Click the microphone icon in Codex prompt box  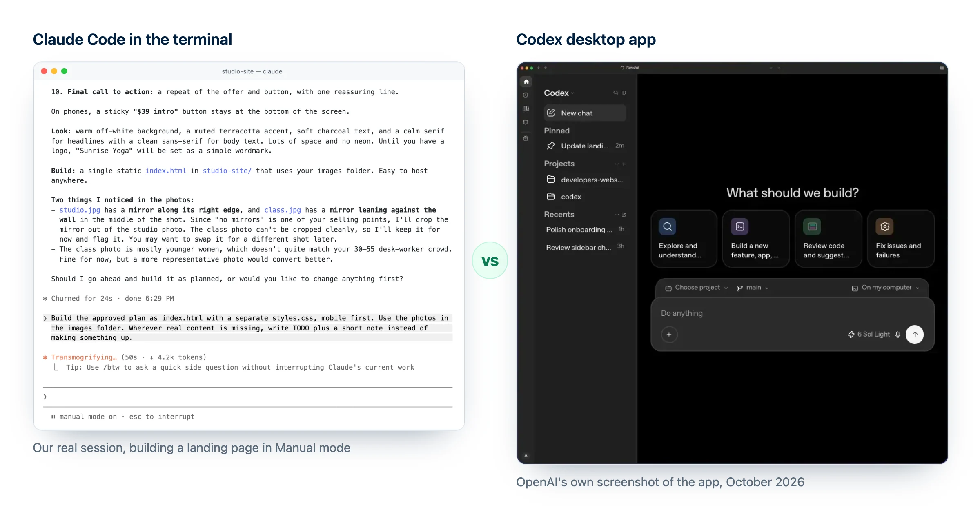tap(898, 335)
